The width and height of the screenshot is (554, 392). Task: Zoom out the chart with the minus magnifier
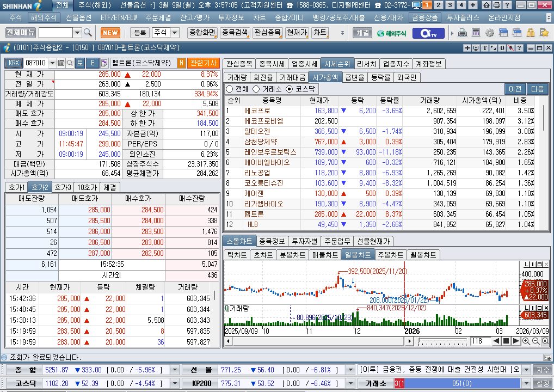(x=535, y=341)
